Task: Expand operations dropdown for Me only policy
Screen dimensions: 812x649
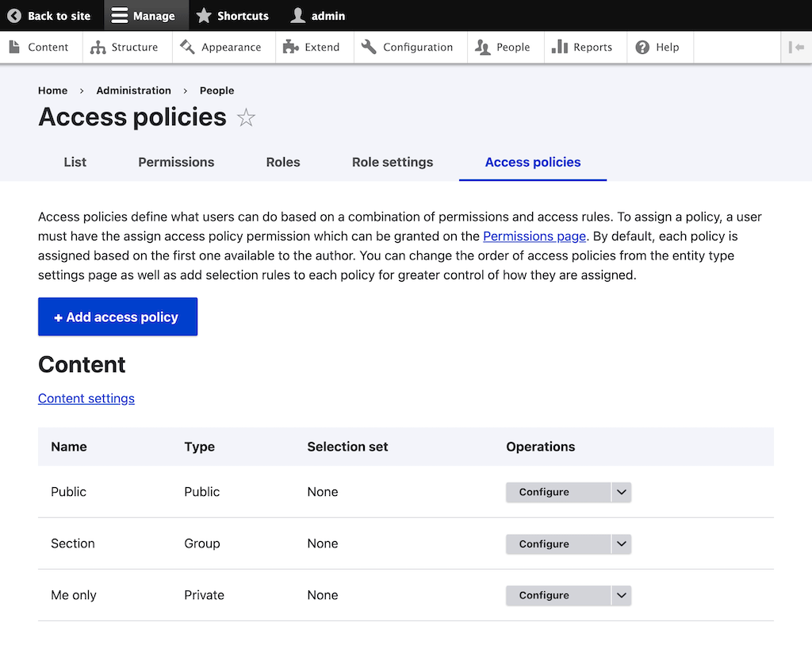Action: [622, 596]
